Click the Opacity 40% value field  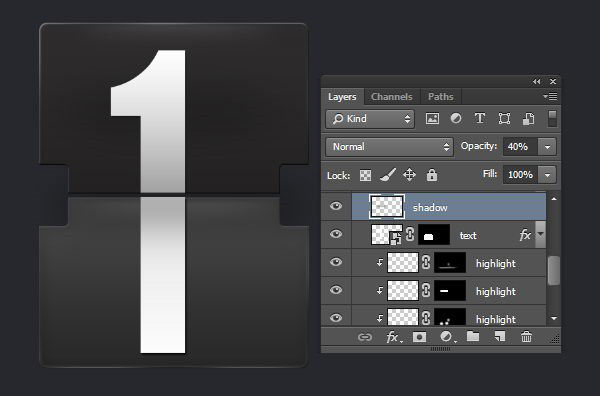tap(520, 147)
